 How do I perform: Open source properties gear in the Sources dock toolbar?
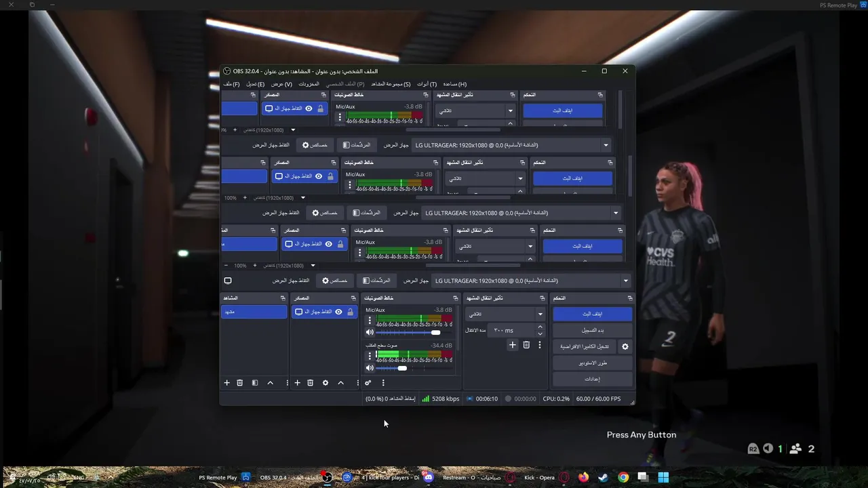tap(325, 383)
